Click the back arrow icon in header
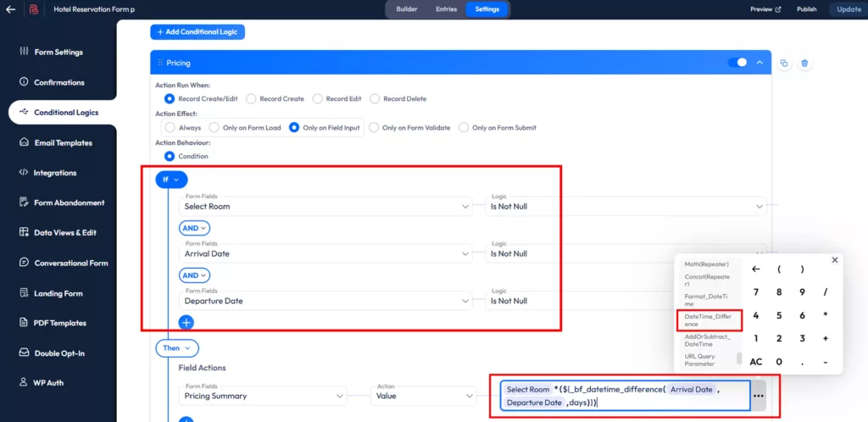Screen dimensions: 868x422 pyautogui.click(x=10, y=9)
